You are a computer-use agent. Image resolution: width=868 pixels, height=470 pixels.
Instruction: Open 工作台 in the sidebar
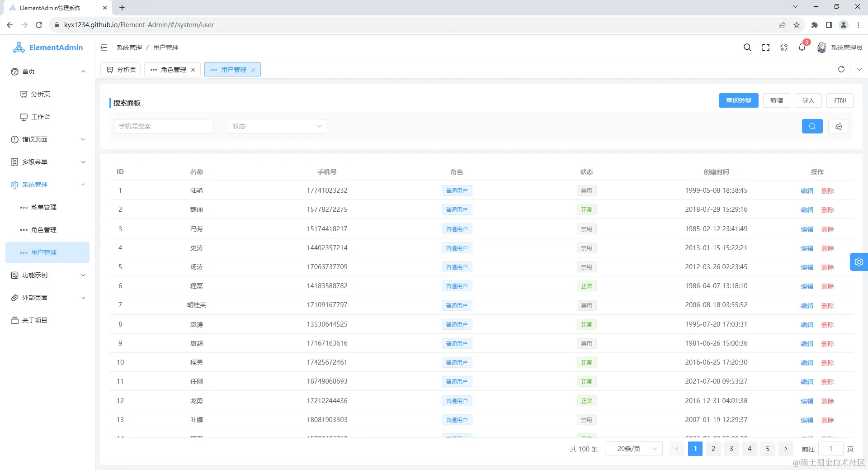tap(47, 117)
